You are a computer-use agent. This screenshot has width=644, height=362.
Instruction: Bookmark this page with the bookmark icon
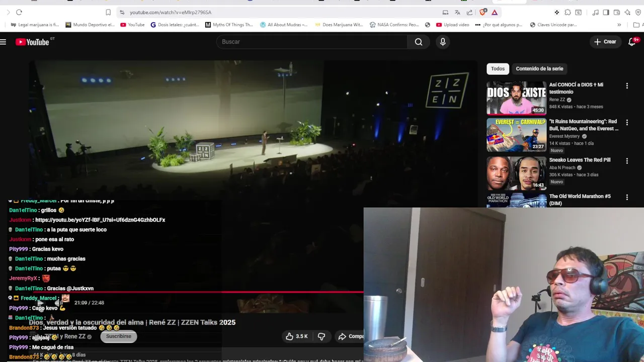click(108, 12)
